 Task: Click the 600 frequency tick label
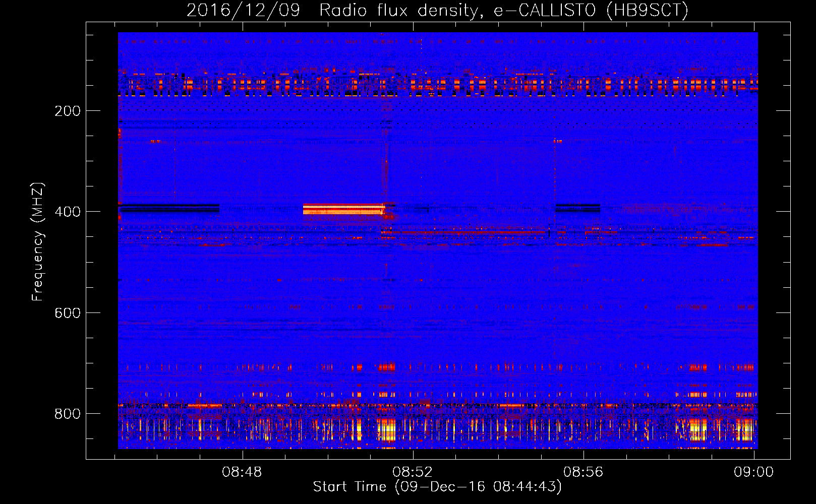[68, 313]
